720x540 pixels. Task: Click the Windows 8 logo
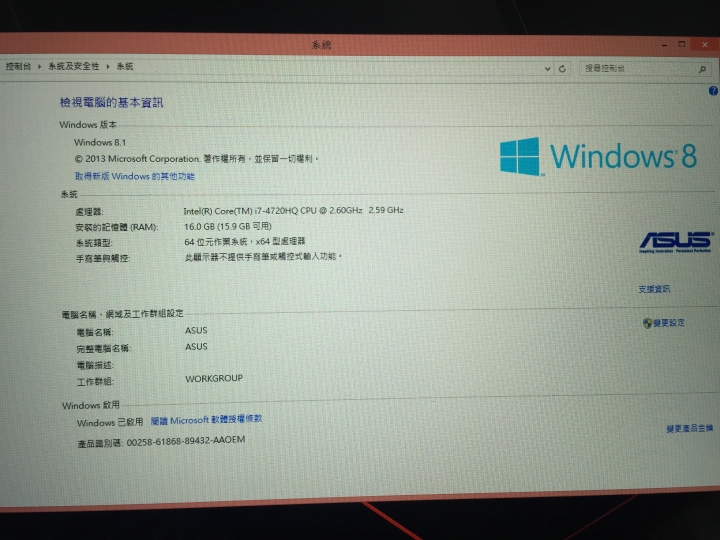(598, 156)
